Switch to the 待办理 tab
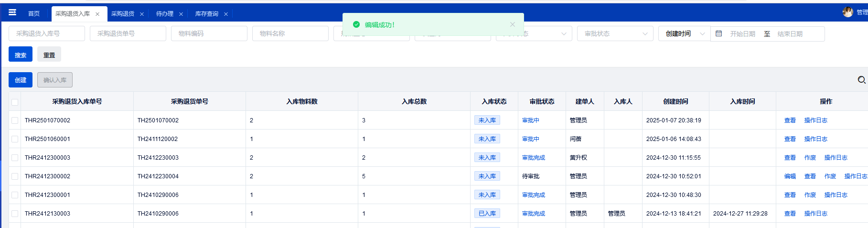Viewport: 868px width, 228px height. [165, 13]
